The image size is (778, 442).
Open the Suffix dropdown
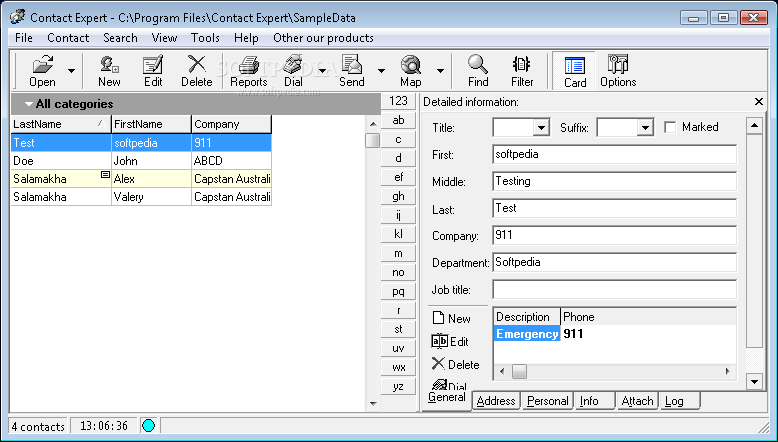(x=645, y=128)
